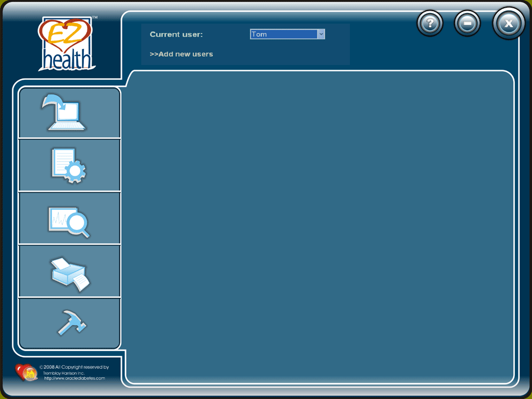Minimize the EZ health window

[x=467, y=24]
